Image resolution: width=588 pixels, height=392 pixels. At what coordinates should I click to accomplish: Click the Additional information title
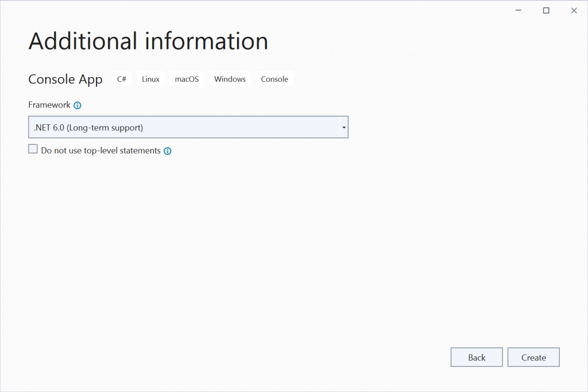[149, 41]
